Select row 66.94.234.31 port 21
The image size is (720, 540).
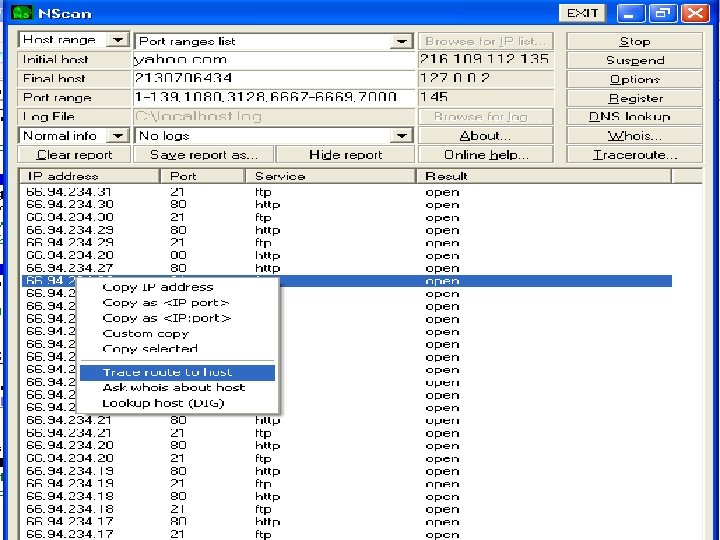click(347, 192)
